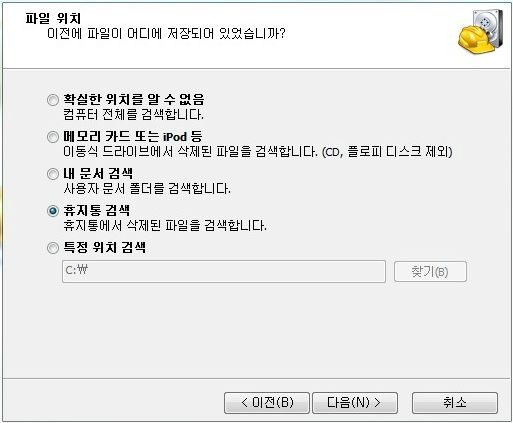Click the '컴퓨터 전체를 검색합니다.' description
The width and height of the screenshot is (513, 423).
[133, 115]
